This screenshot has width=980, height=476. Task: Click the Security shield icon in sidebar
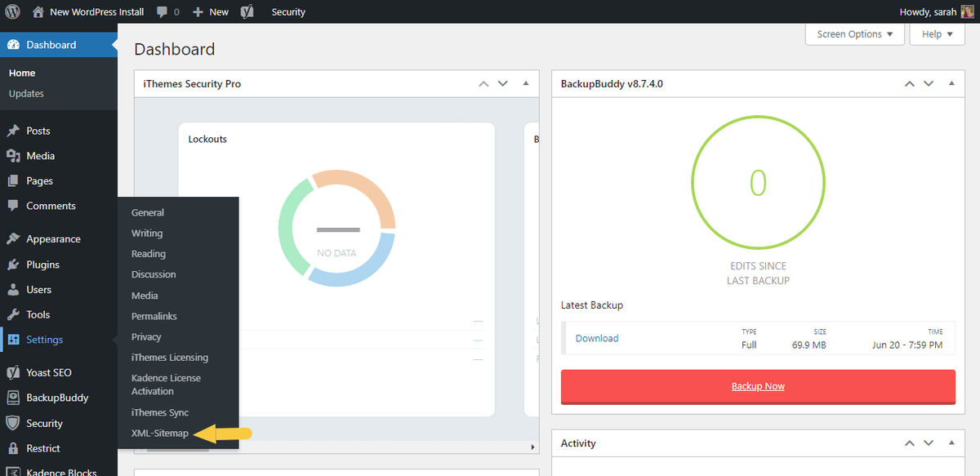[x=13, y=423]
